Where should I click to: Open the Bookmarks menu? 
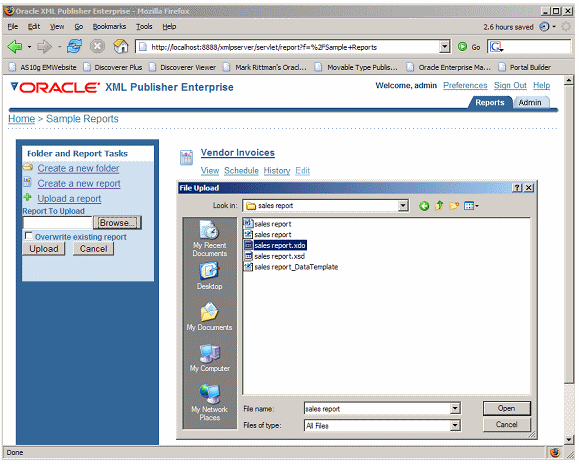[x=109, y=27]
